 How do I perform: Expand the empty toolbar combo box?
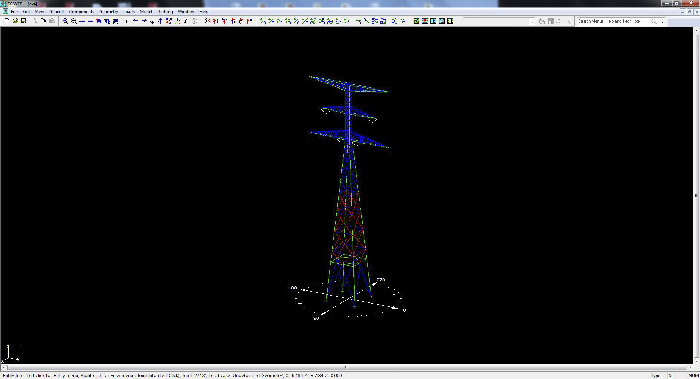pos(532,21)
